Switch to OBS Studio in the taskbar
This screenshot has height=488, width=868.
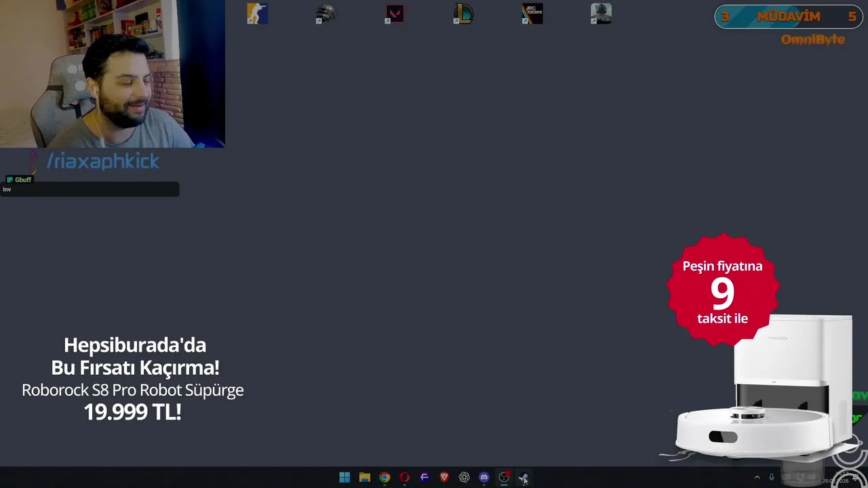coord(504,477)
